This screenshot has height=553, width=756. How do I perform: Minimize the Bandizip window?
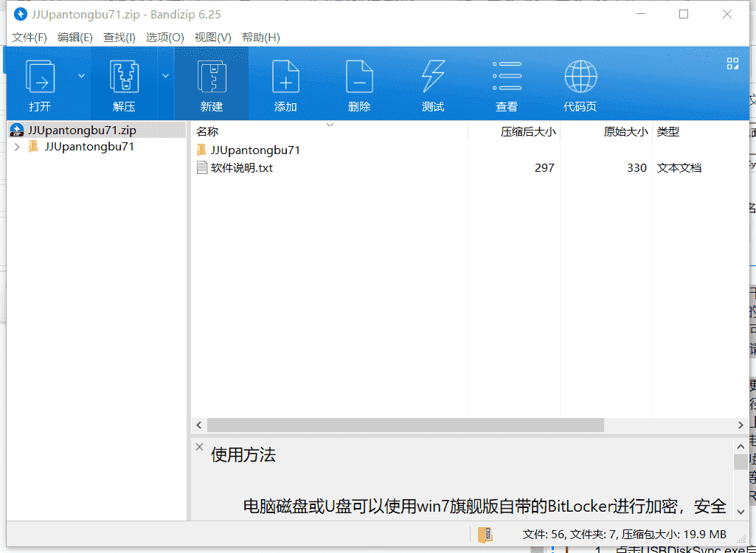point(641,15)
